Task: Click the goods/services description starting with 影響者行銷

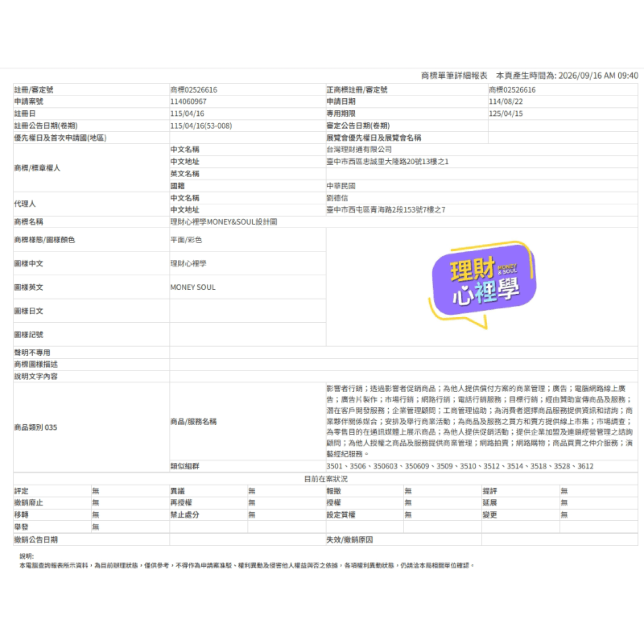Action: (x=480, y=421)
